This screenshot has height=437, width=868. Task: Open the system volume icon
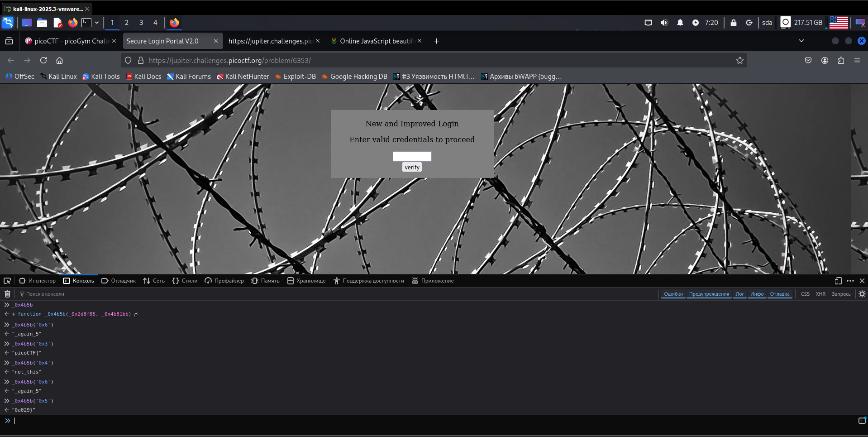(x=664, y=23)
